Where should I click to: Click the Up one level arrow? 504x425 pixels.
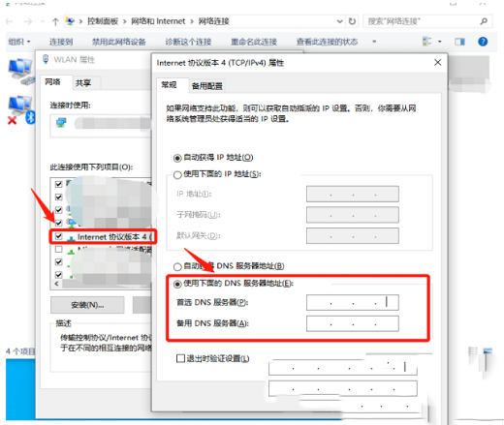pos(55,21)
